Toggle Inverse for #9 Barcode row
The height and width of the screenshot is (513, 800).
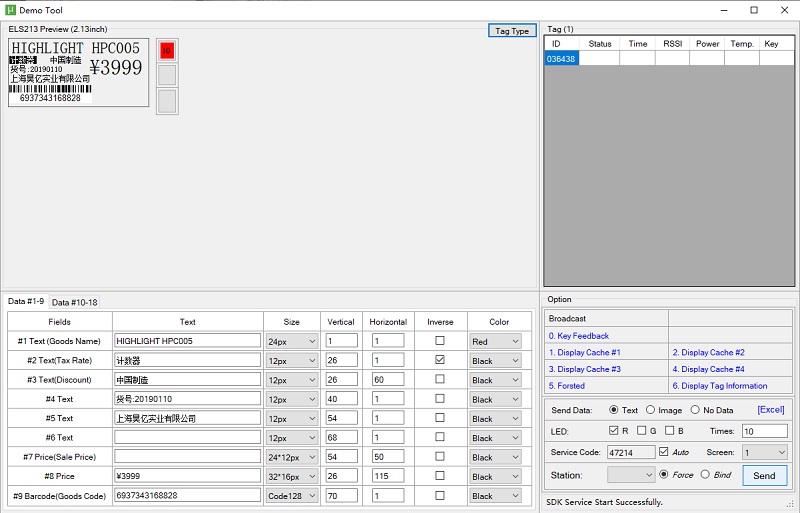pos(440,496)
